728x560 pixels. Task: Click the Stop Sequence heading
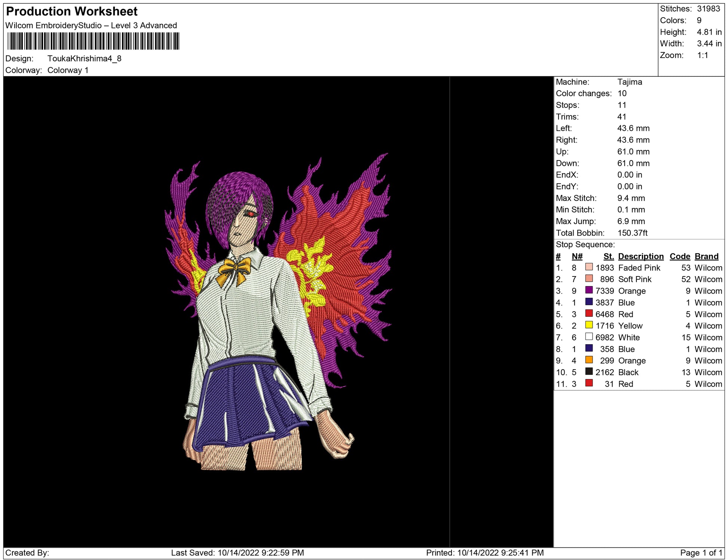[585, 245]
